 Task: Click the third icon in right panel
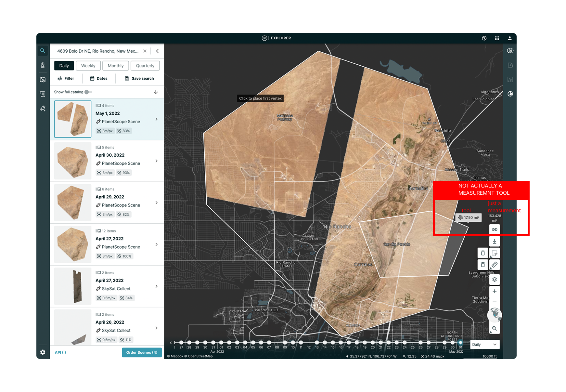point(510,80)
